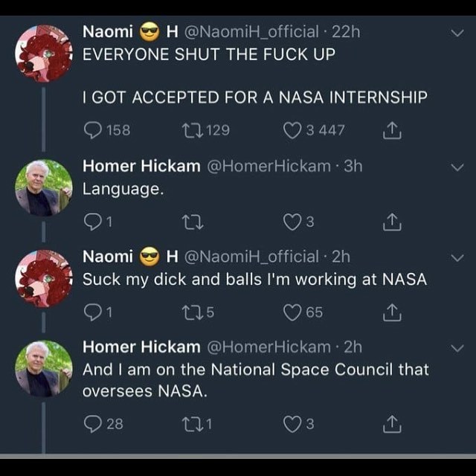The image size is (476, 476).
Task: Open chevron menu on National Space Council tweet
Action: [x=458, y=349]
